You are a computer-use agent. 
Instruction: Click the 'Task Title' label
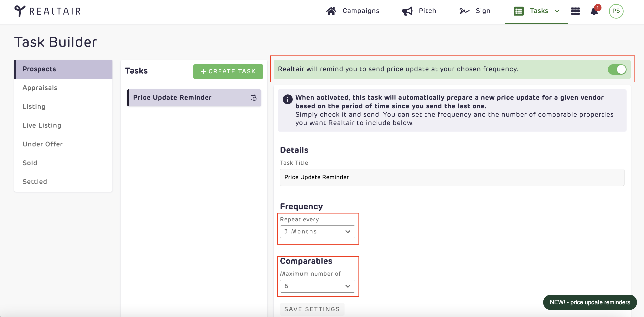point(294,163)
